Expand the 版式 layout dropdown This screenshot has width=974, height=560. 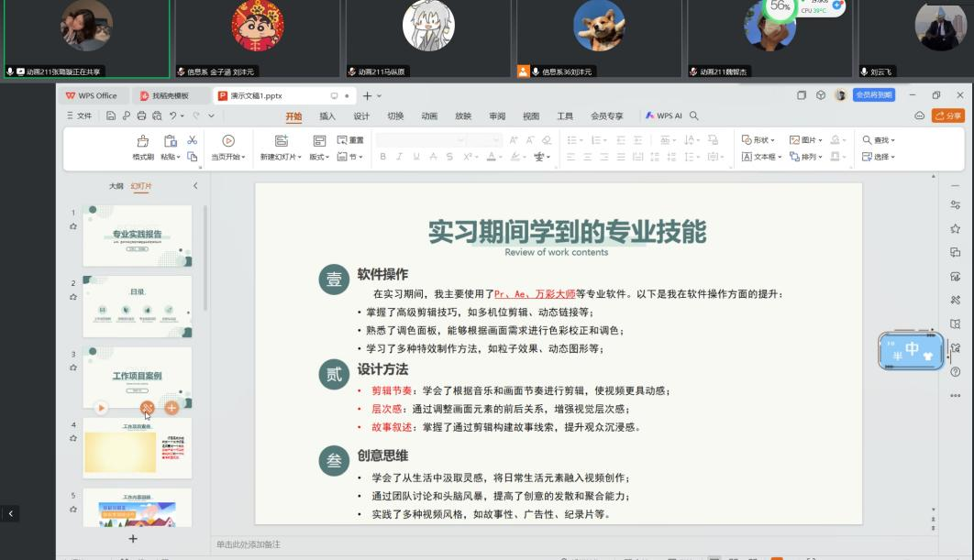click(x=319, y=157)
